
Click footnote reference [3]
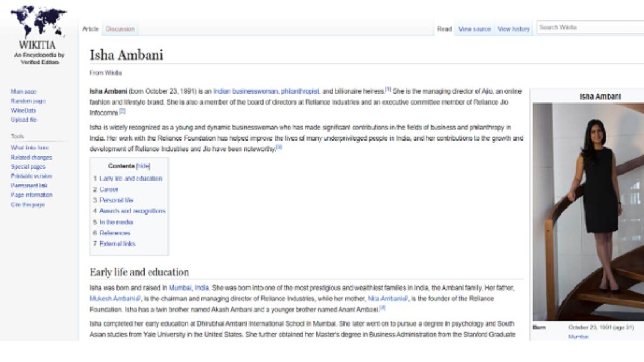(279, 147)
